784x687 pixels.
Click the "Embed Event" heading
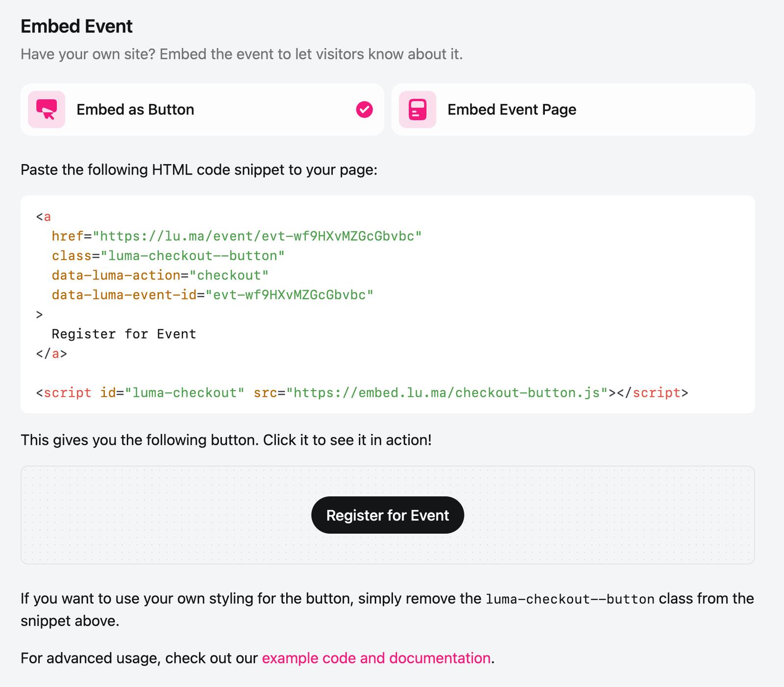(76, 26)
